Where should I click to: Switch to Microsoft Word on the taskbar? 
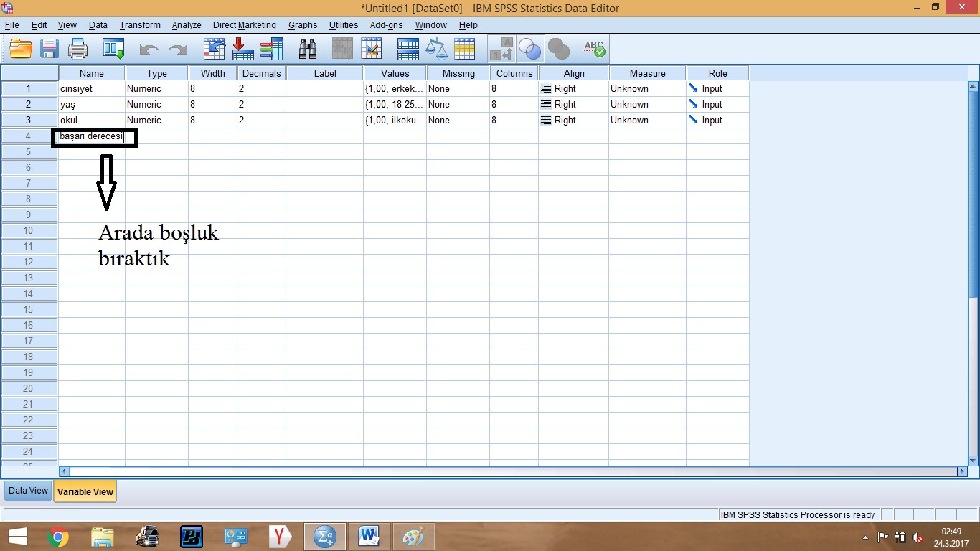click(x=369, y=536)
